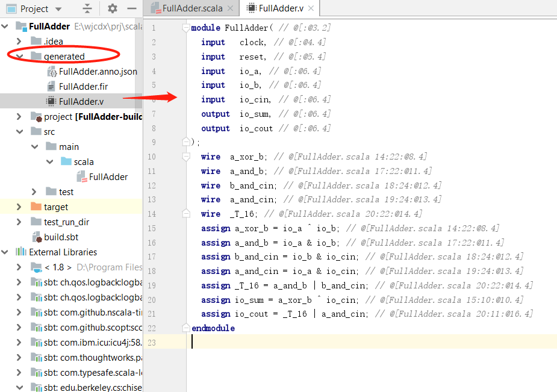Screen dimensions: 557x392
Task: Expand the sbt: com.github.nscala-ti library
Action: coord(19,312)
